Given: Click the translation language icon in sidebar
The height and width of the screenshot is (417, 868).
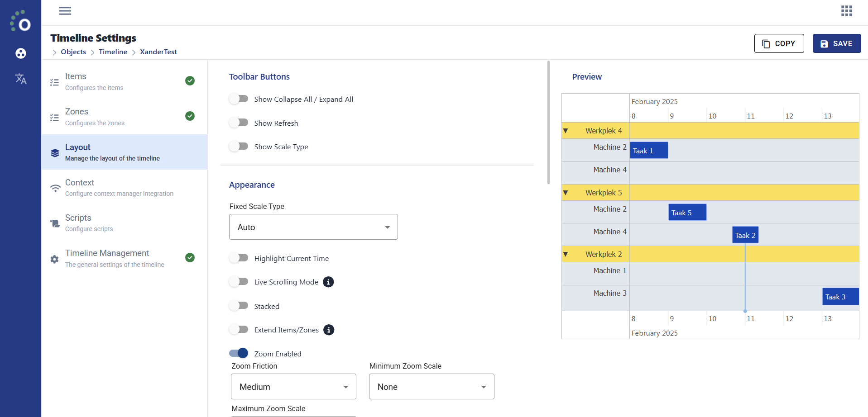Looking at the screenshot, I should tap(21, 79).
